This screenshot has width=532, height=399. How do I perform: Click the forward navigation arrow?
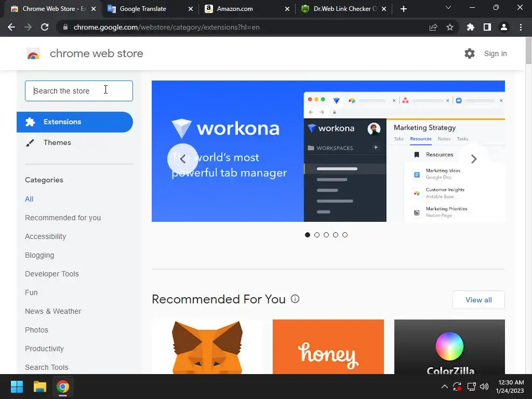pos(28,27)
